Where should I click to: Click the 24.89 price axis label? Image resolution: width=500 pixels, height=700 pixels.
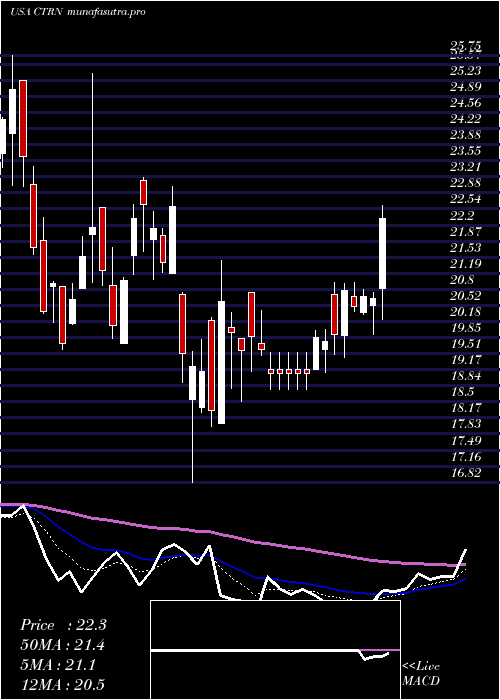point(466,87)
